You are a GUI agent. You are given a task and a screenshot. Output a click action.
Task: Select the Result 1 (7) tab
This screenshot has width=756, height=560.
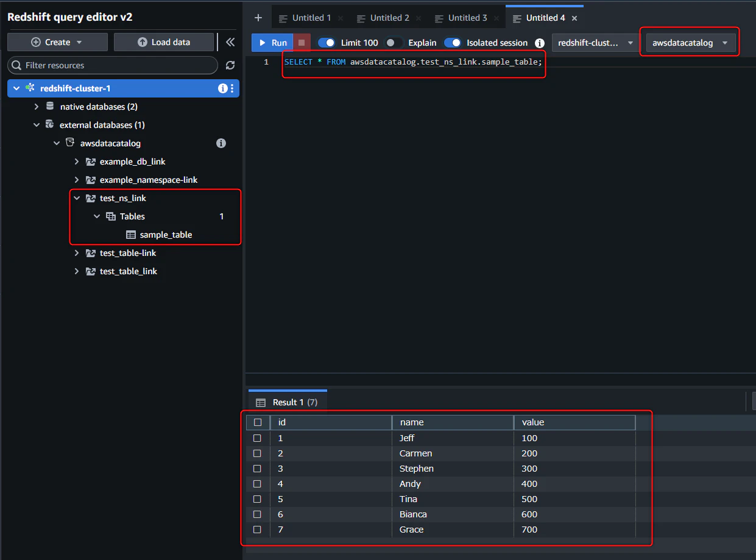(288, 402)
